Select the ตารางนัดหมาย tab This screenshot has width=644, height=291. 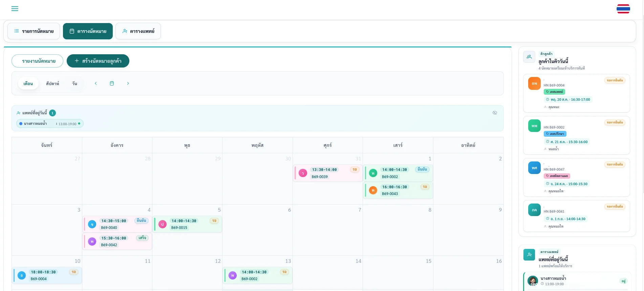point(88,31)
